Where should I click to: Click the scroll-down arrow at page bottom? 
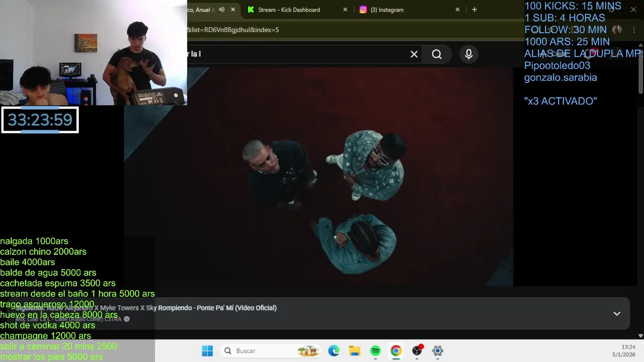click(640, 335)
